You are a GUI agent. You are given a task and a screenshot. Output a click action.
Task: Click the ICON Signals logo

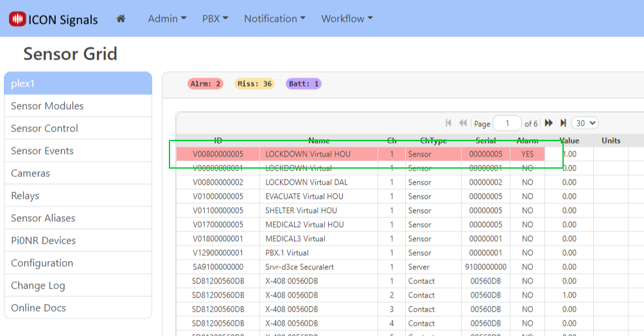(53, 19)
